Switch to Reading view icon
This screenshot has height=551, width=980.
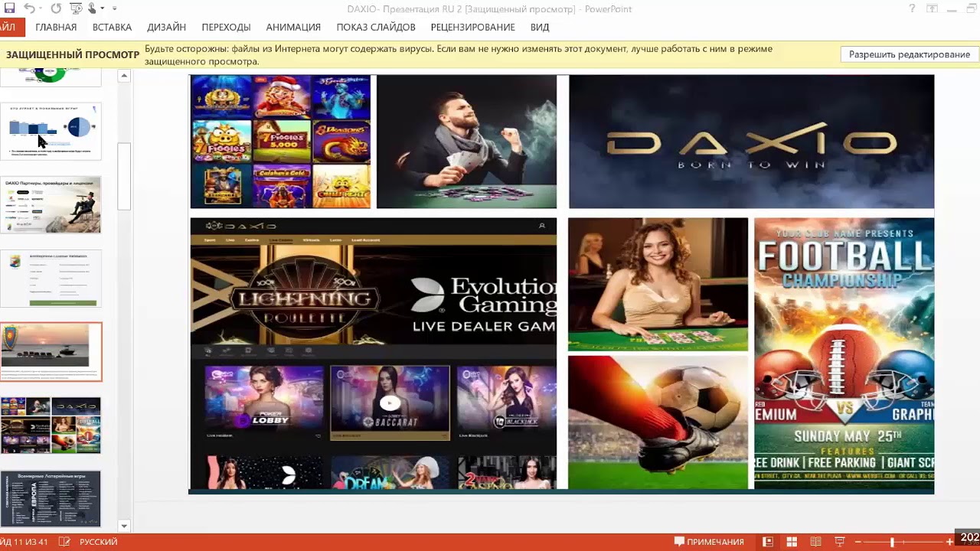coord(815,542)
